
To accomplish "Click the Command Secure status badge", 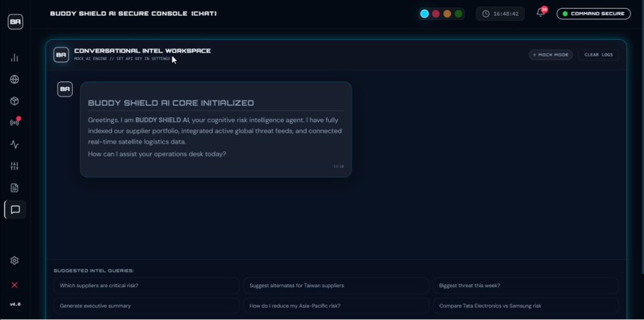I will coord(594,14).
